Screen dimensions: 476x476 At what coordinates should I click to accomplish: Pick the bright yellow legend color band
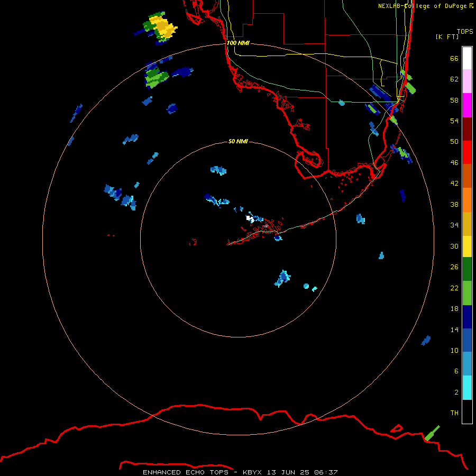pos(467,246)
